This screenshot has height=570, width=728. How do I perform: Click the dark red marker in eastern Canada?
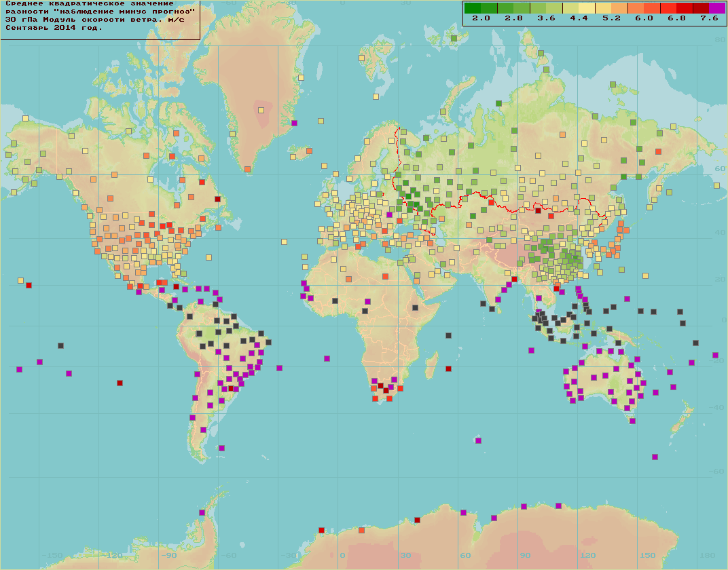[218, 199]
